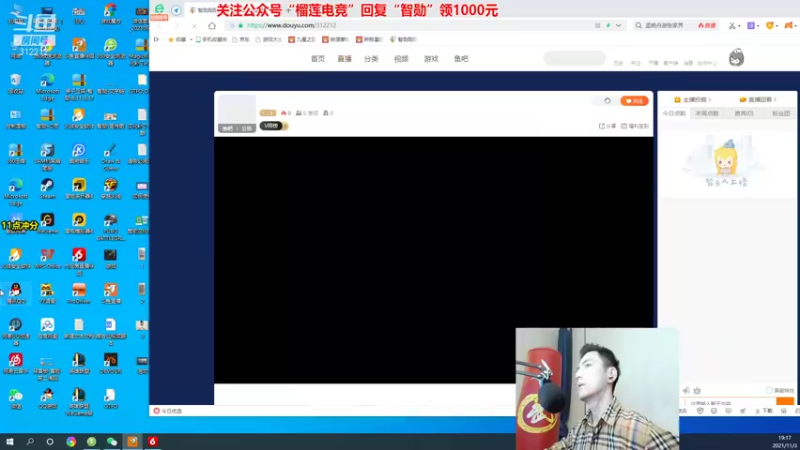Open the 收藏 favorites dropdown in the bookmarks bar
Screen dimensions: 800x450
coord(178,39)
